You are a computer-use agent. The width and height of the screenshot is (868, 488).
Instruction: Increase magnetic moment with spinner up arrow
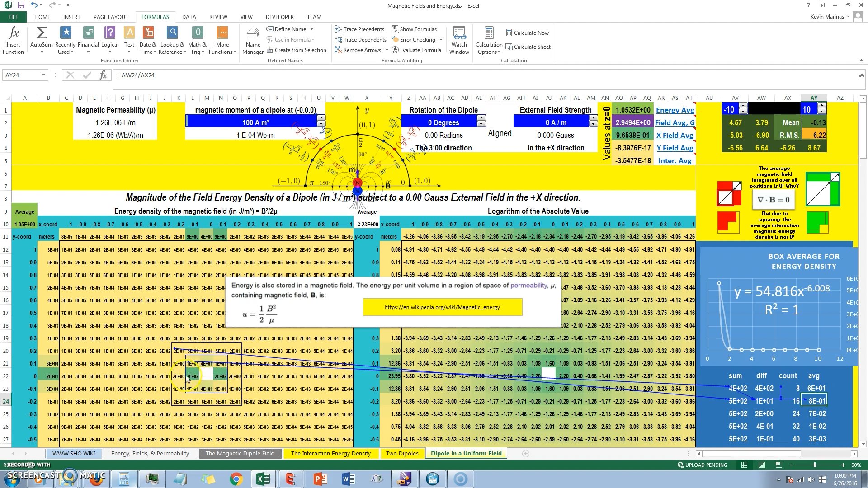click(321, 118)
